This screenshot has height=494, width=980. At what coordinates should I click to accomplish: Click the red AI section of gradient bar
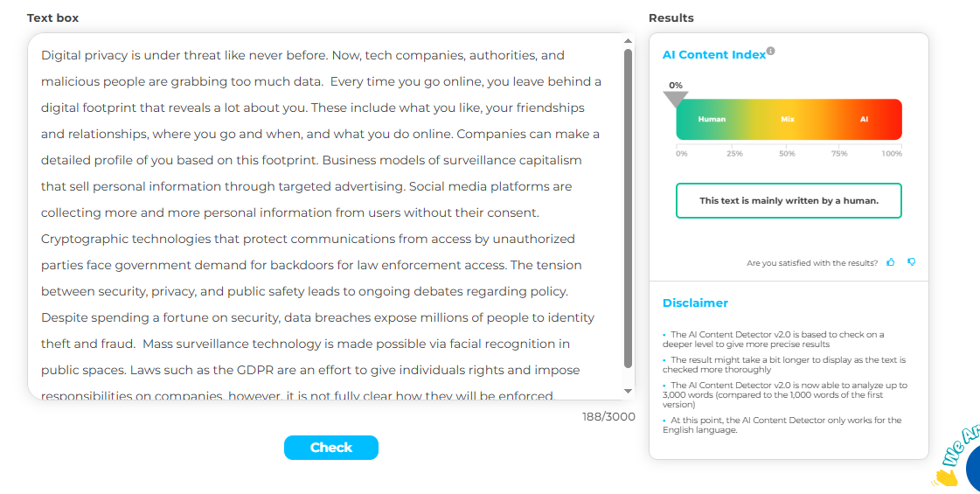tap(864, 119)
